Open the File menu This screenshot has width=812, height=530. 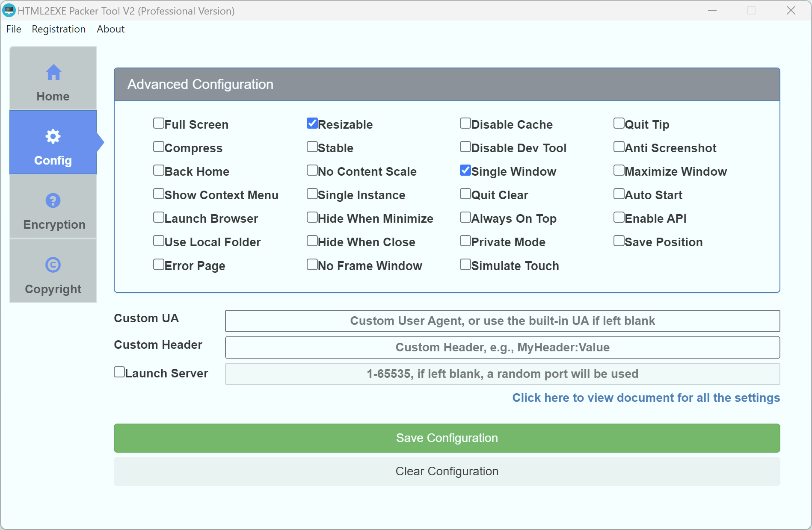point(13,29)
